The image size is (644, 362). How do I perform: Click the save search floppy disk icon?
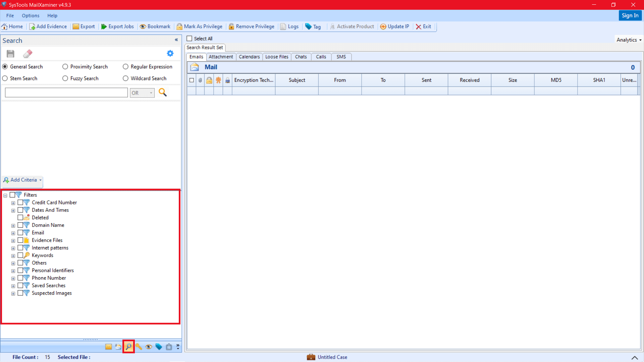coord(10,54)
